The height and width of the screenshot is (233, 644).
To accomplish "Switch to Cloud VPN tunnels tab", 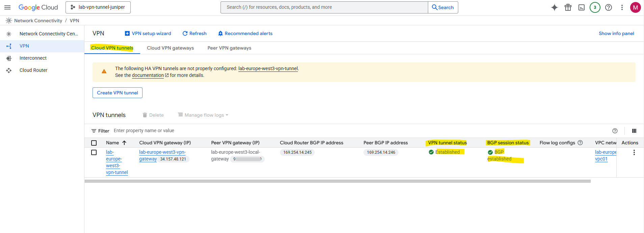I will [112, 48].
